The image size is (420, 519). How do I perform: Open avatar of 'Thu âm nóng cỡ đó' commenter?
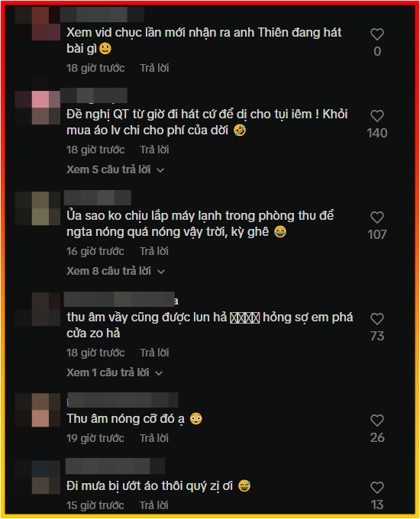[x=37, y=410]
